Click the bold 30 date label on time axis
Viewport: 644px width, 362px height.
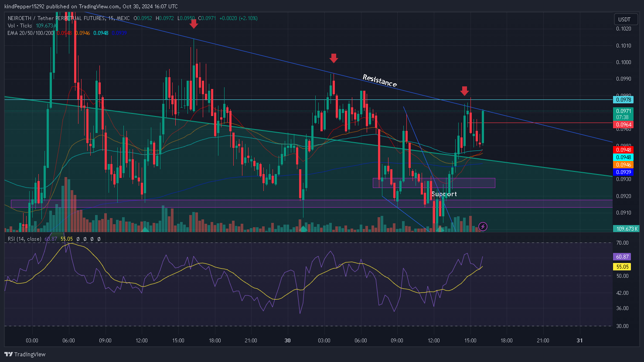click(287, 341)
